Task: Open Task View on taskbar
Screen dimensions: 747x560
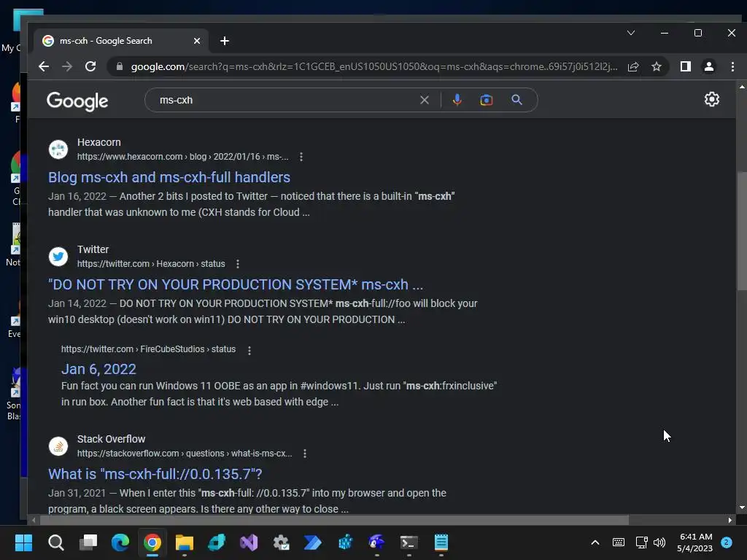Action: pyautogui.click(x=88, y=542)
